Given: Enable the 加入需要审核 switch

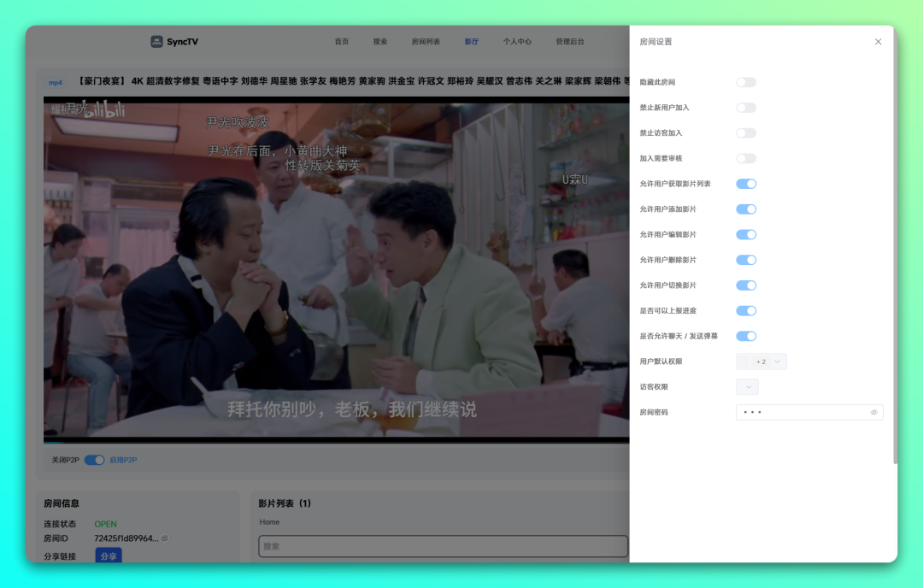Looking at the screenshot, I should coord(746,158).
